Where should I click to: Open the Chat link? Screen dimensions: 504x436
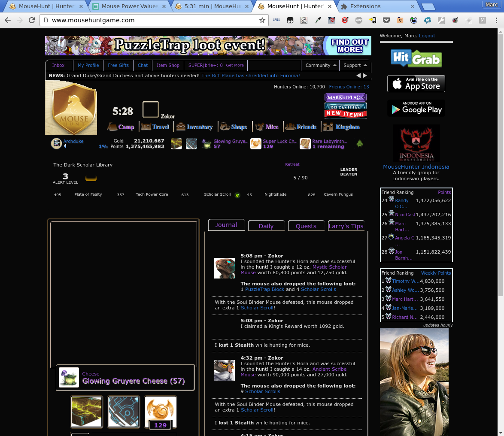coord(143,65)
